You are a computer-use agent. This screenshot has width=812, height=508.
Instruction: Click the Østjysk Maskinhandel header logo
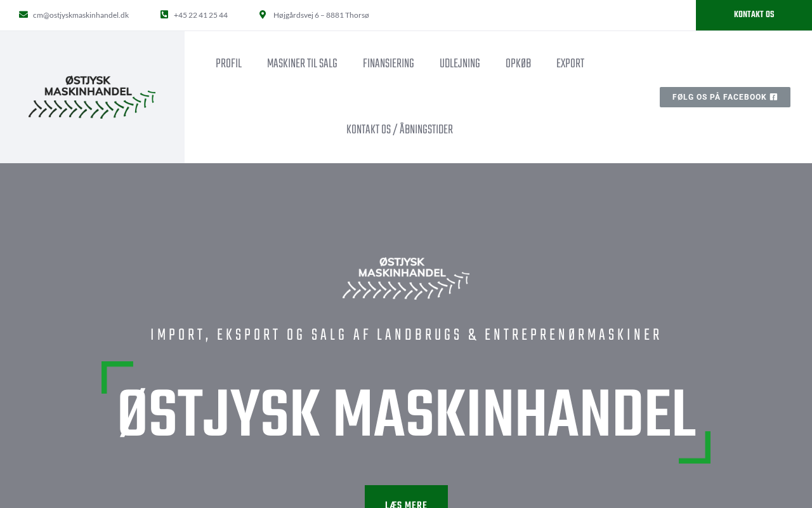coord(92,97)
